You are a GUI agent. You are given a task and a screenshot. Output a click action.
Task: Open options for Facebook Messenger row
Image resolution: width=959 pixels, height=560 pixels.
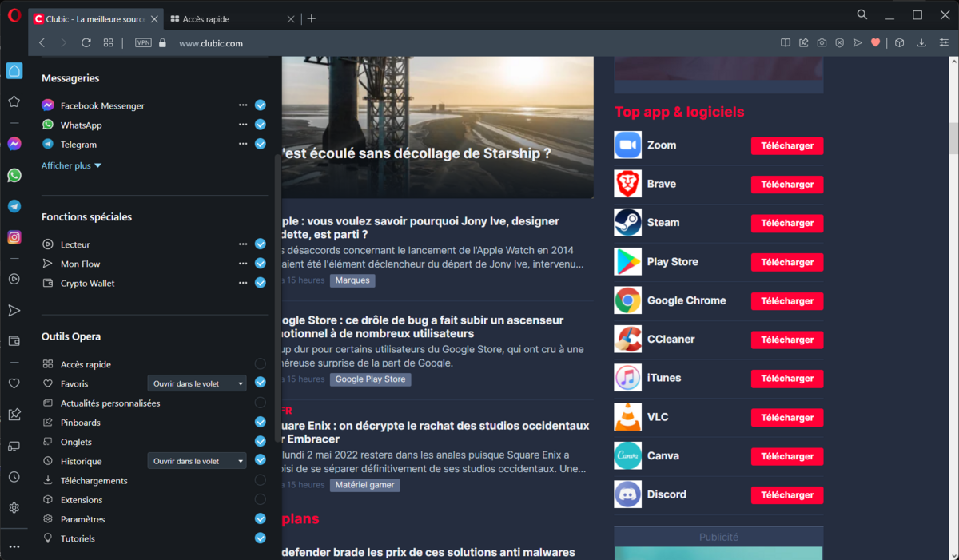(x=243, y=105)
